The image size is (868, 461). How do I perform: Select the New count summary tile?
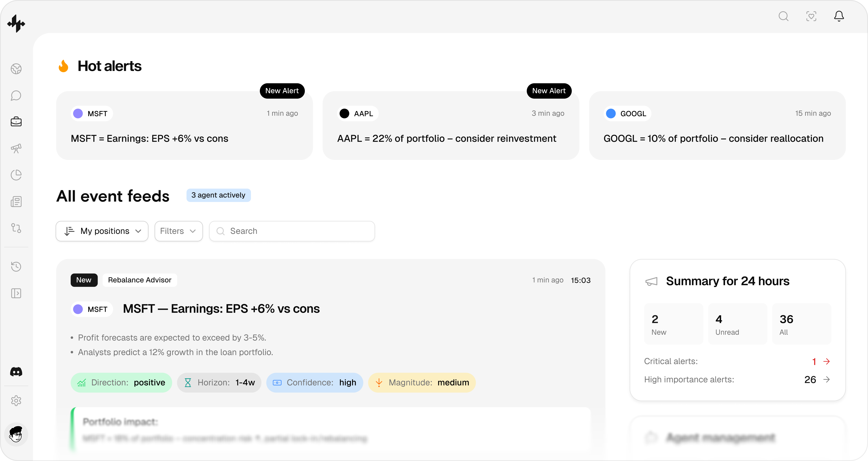click(x=673, y=324)
